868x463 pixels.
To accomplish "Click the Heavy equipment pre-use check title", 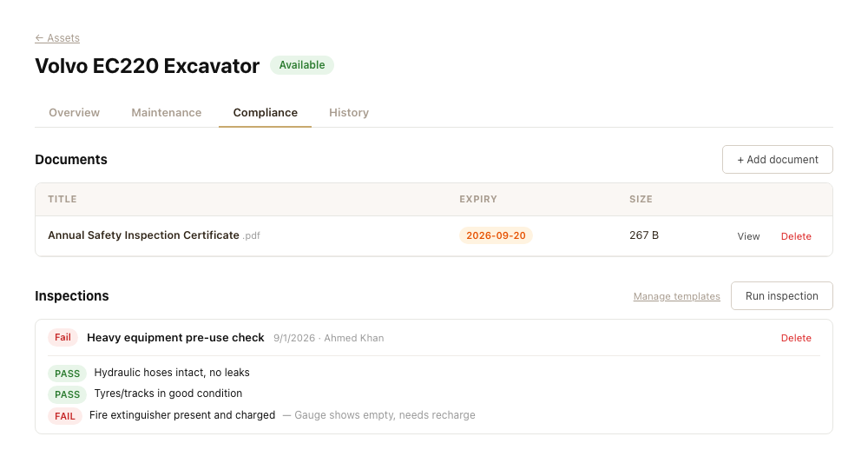I will click(175, 338).
